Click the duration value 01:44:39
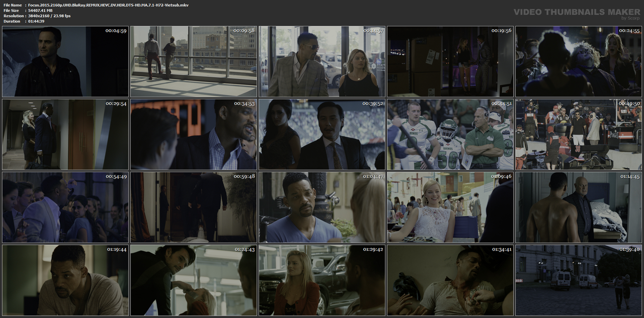The image size is (644, 318). pyautogui.click(x=36, y=21)
